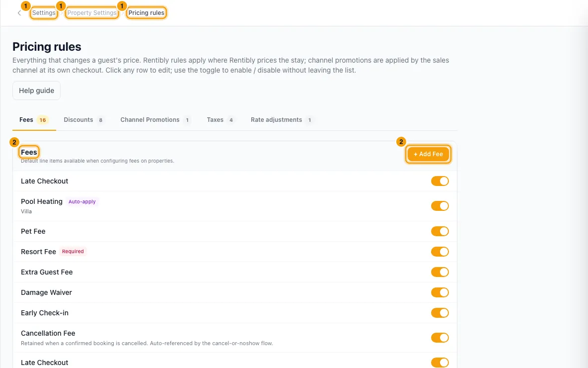Click the 'Default line items available' subtitle

pyautogui.click(x=97, y=161)
